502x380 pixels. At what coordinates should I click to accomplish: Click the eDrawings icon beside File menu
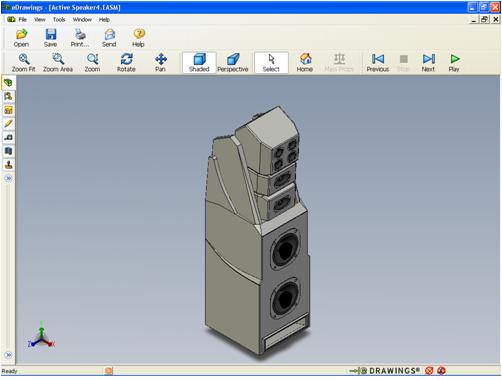click(11, 20)
